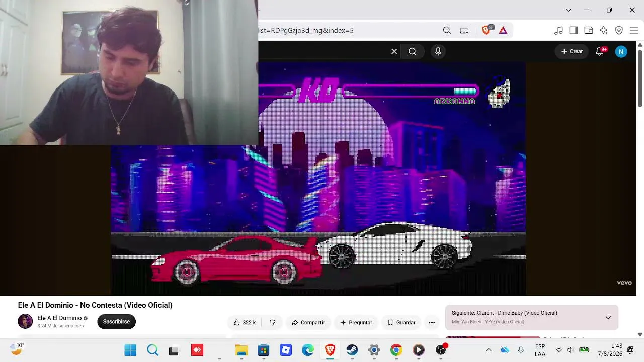Click the YouTube search magnifier button

point(413,51)
